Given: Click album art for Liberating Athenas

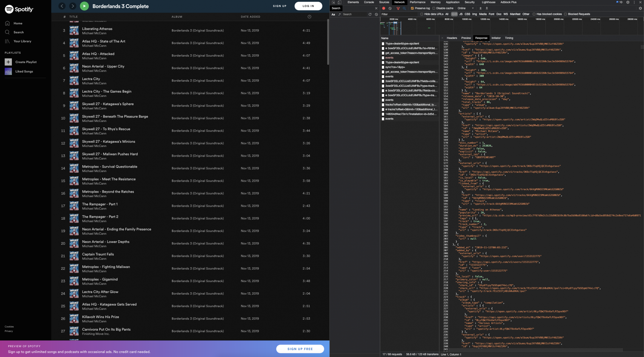Looking at the screenshot, I should coord(74,31).
